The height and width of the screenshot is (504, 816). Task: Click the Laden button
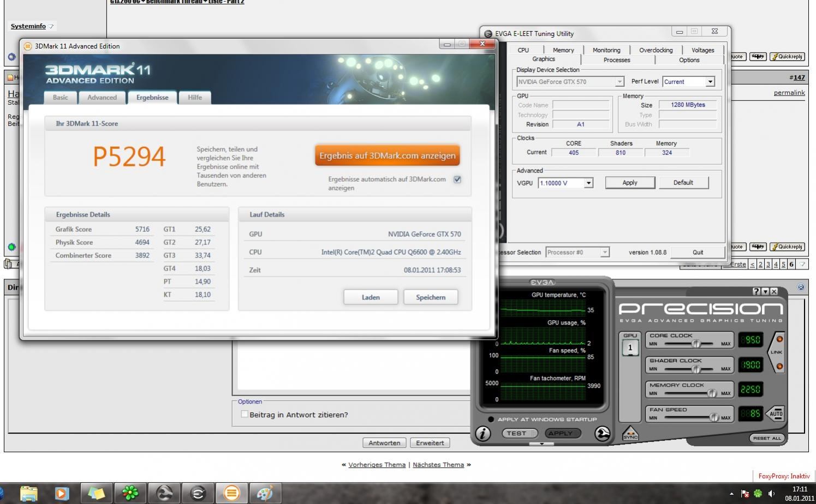[x=371, y=297]
